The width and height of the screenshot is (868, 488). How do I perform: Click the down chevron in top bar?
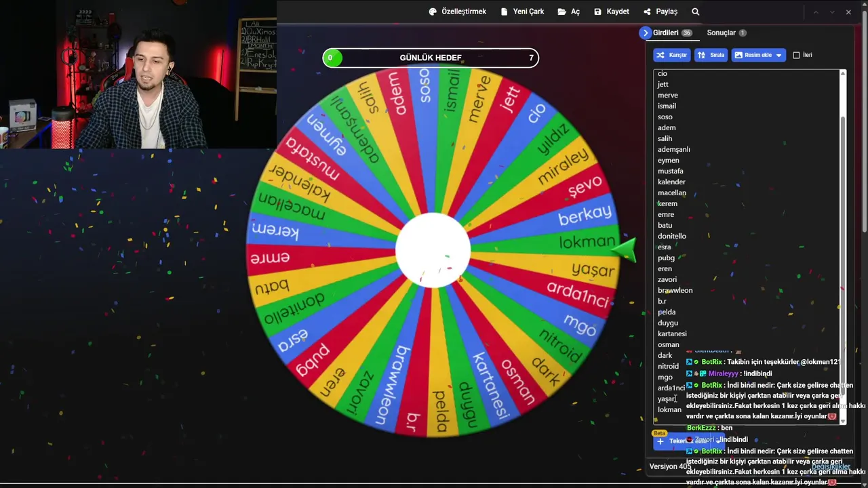(832, 12)
